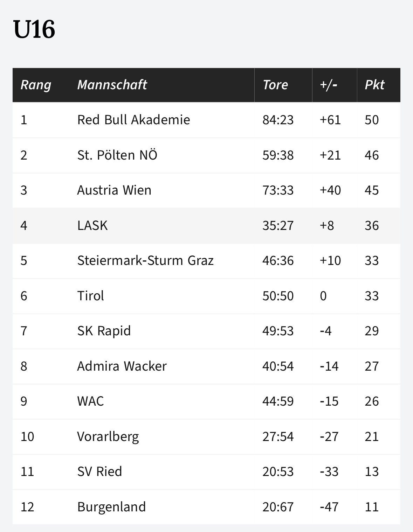Viewport: 413px width, 532px height.
Task: Select the Admira Wacker entry
Action: [122, 366]
